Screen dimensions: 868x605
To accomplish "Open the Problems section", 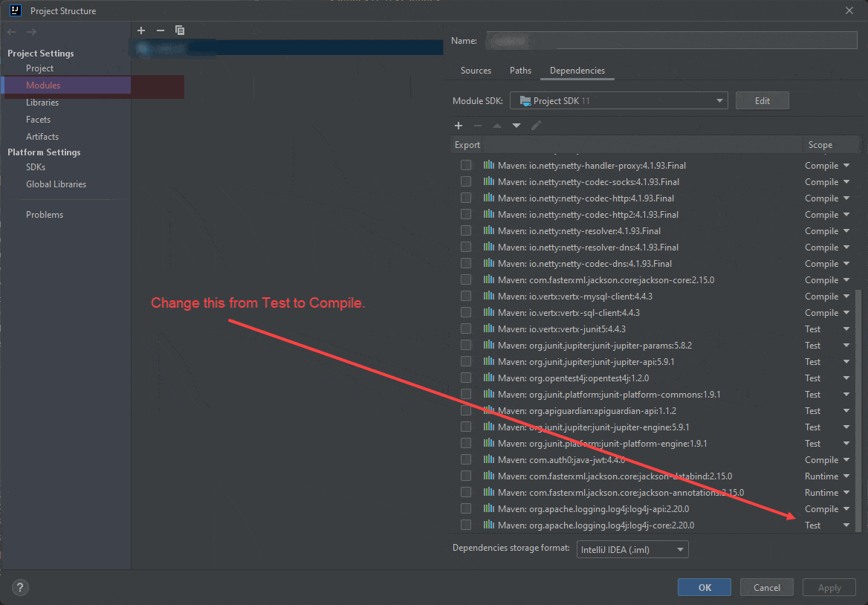I will click(45, 215).
